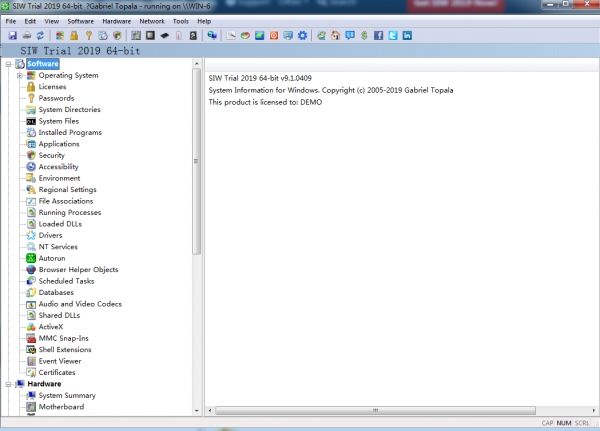Screen dimensions: 600x431
Task: Click tree panel scroll up arrow
Action: [197, 64]
